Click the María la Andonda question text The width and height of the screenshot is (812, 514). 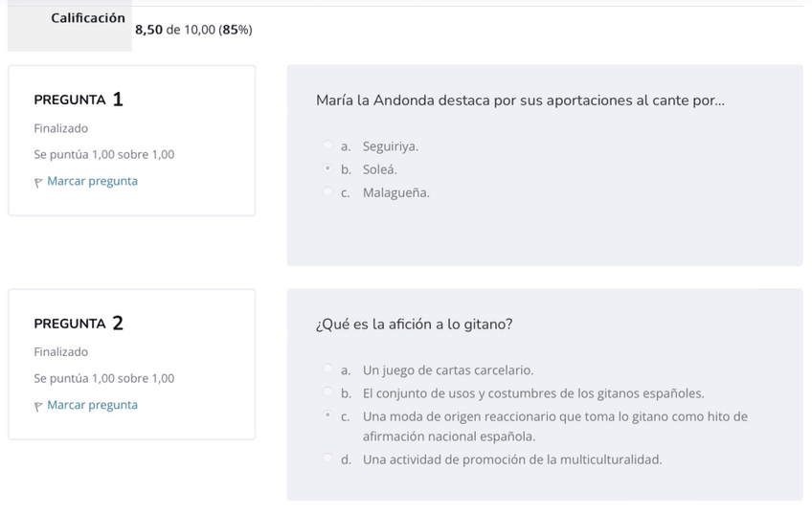(521, 100)
